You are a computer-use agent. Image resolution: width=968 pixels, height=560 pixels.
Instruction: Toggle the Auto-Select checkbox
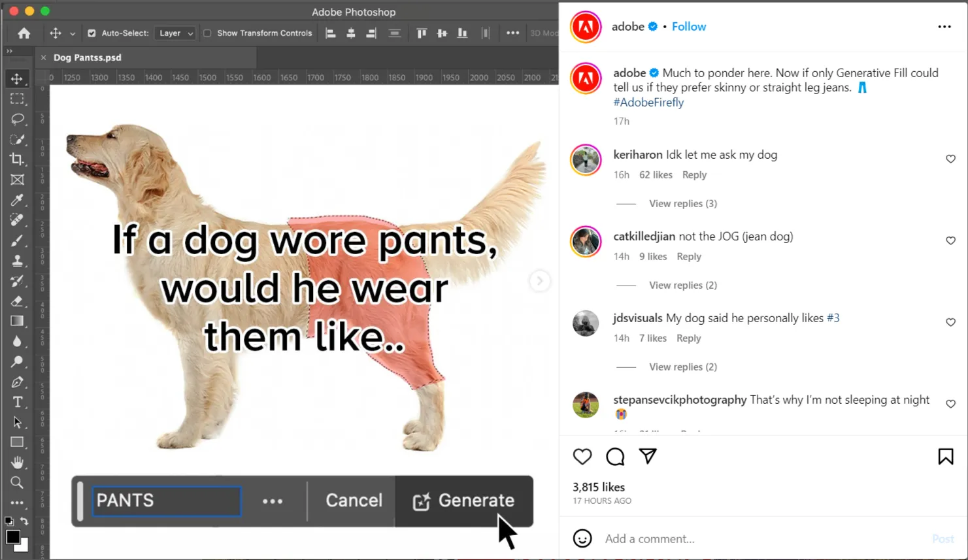(92, 33)
